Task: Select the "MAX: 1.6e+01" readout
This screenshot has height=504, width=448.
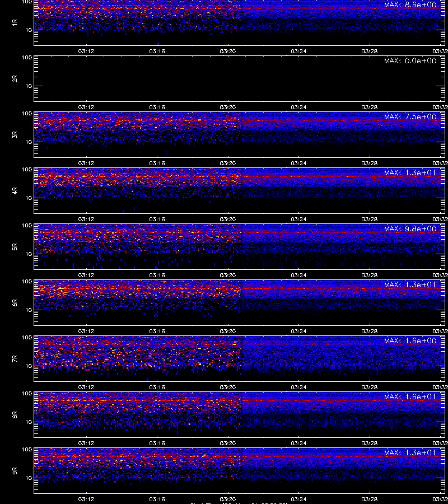Action: (410, 396)
